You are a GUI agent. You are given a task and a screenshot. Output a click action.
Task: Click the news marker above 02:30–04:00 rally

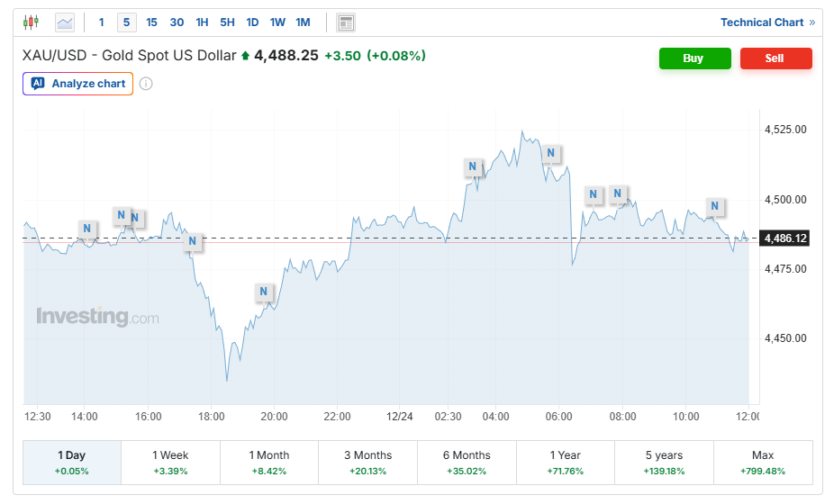473,166
